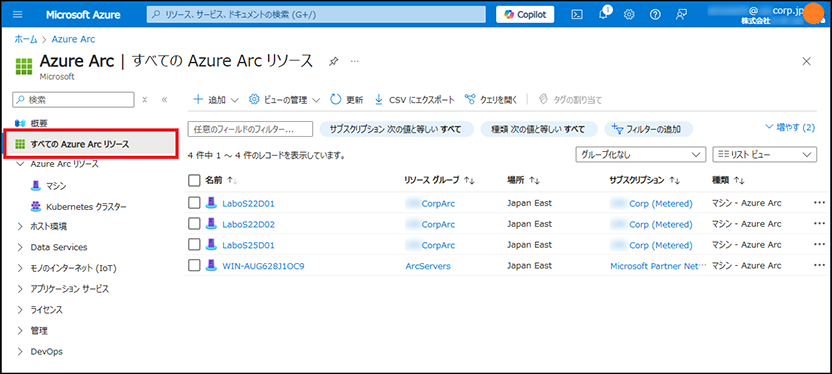Click the refresh (更新) icon
Image resolution: width=832 pixels, height=374 pixels.
pyautogui.click(x=336, y=99)
